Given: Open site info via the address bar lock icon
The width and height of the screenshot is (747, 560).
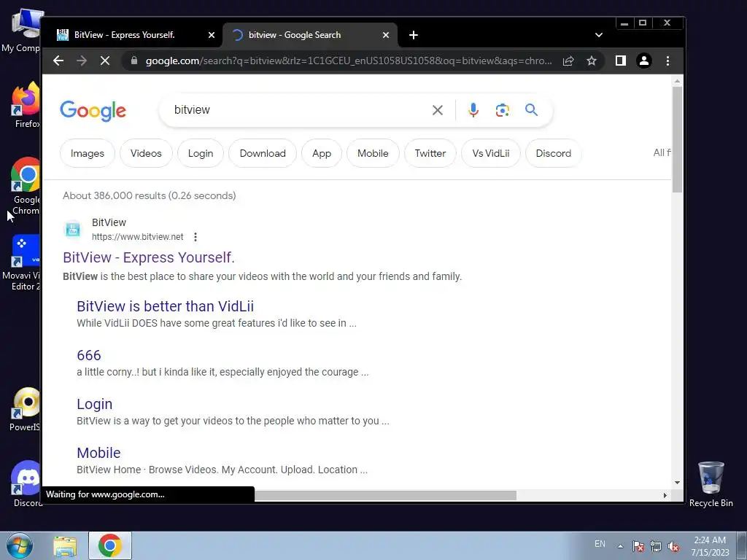Looking at the screenshot, I should pyautogui.click(x=134, y=61).
